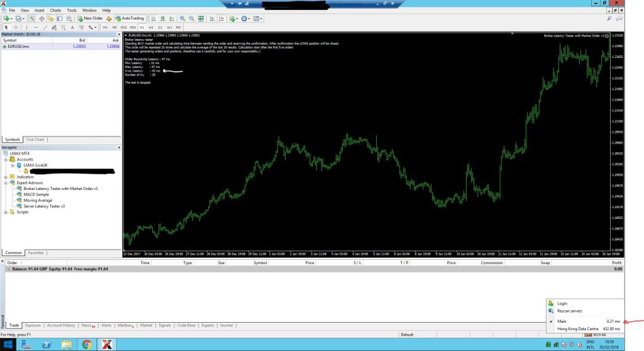Viewport: 644px width, 351px height.
Task: Open the File menu
Action: pos(12,10)
